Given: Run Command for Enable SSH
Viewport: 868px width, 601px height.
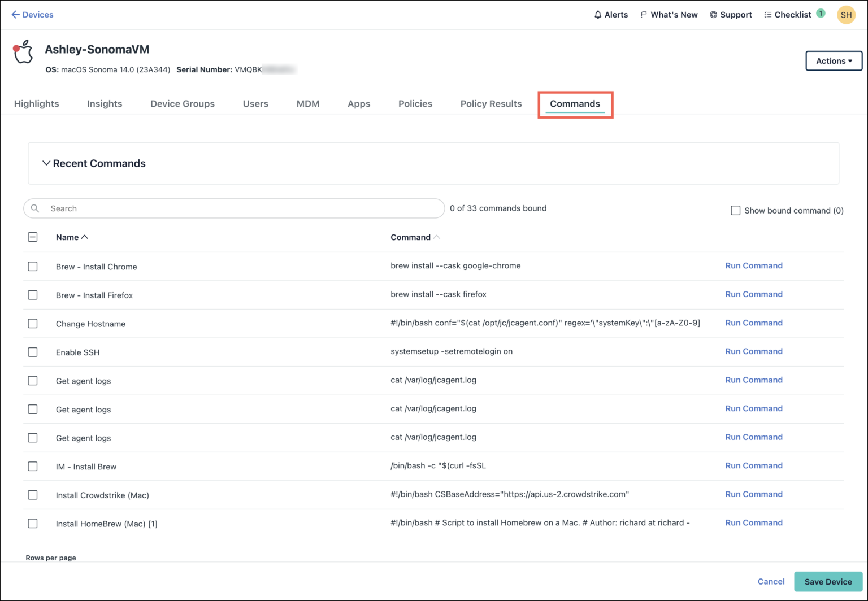Looking at the screenshot, I should point(754,351).
